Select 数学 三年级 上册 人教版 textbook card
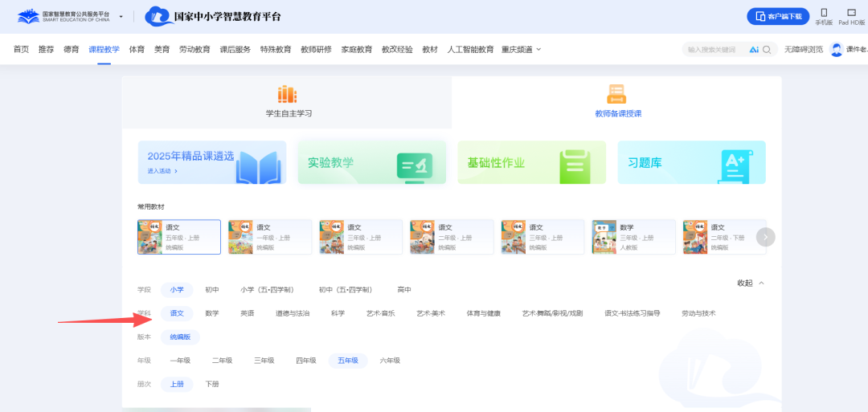 634,237
